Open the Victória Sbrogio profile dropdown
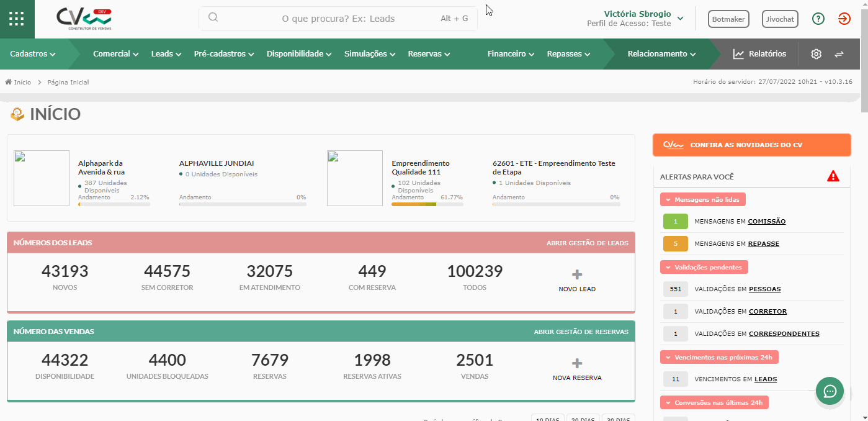The height and width of the screenshot is (421, 868). click(635, 19)
